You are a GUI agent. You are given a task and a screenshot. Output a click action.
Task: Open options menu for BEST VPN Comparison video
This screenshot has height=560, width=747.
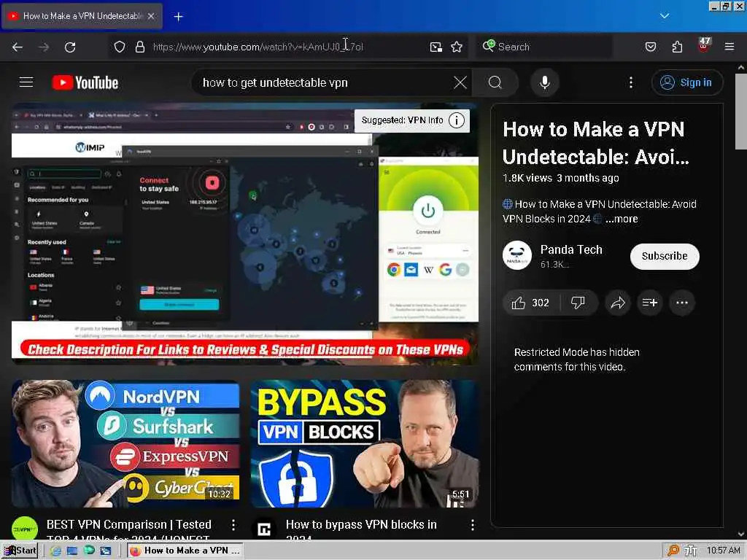[233, 525]
